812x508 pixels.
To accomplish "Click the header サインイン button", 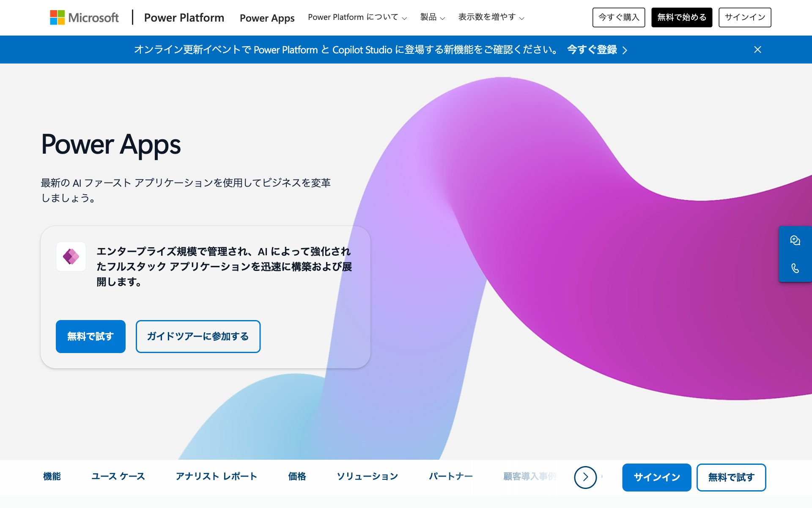I will (745, 17).
